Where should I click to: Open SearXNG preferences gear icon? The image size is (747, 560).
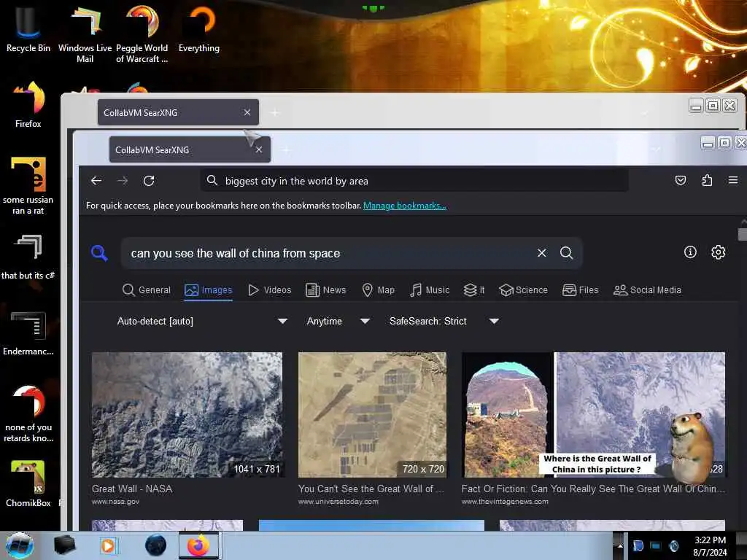point(719,252)
